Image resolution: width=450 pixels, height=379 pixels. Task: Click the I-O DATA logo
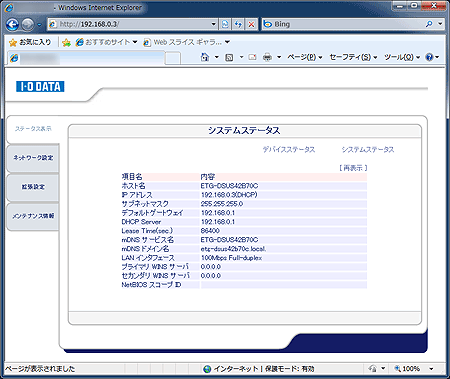click(40, 87)
